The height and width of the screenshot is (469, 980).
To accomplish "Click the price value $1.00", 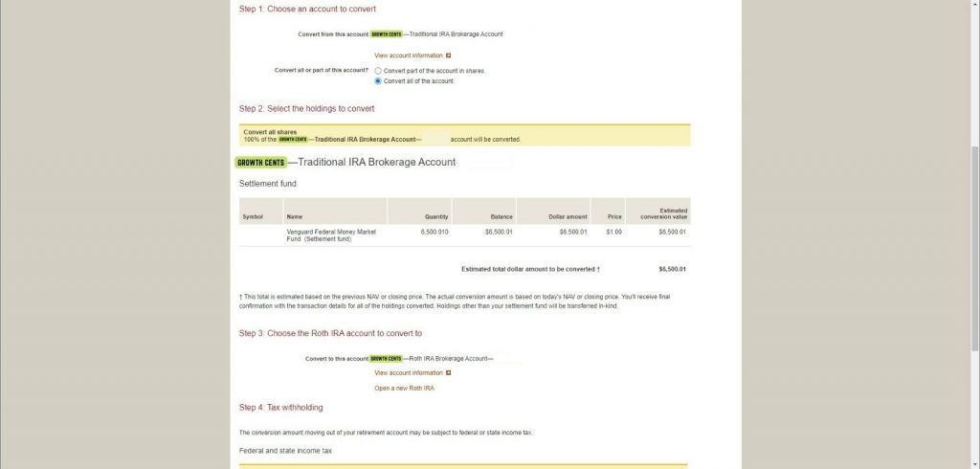I will 613,232.
